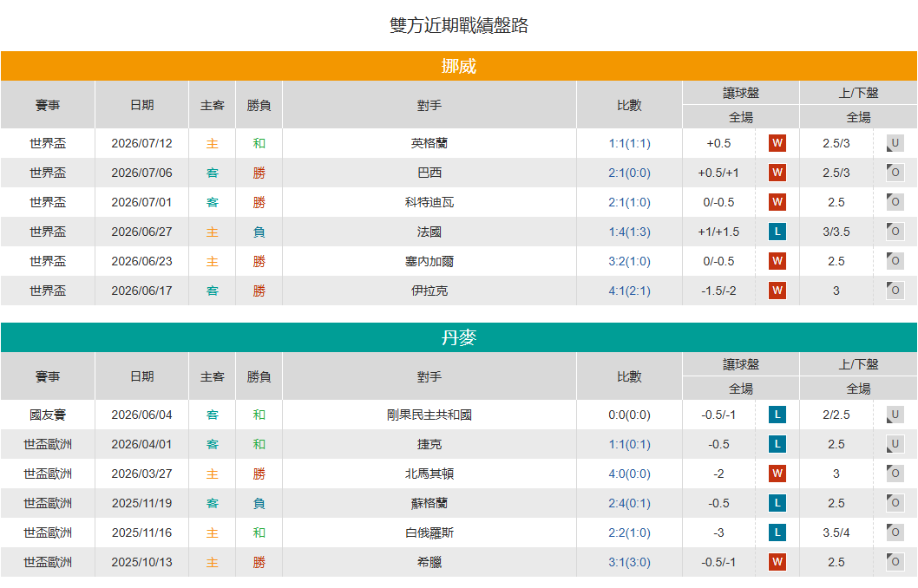This screenshot has width=918, height=588.
Task: Click the 雙方近期戰績盤路 page title
Action: click(x=459, y=25)
